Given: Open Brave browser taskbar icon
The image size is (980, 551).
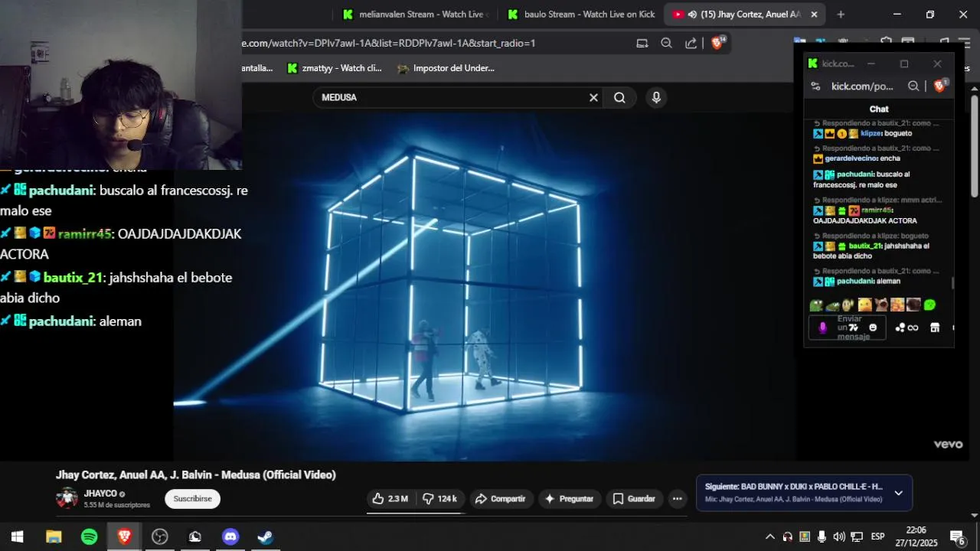Looking at the screenshot, I should click(x=124, y=536).
